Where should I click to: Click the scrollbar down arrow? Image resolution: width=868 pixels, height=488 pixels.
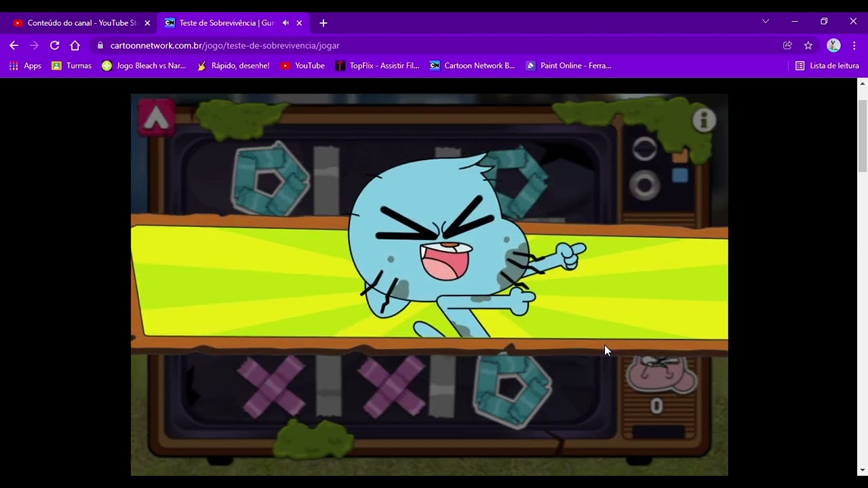tap(863, 470)
